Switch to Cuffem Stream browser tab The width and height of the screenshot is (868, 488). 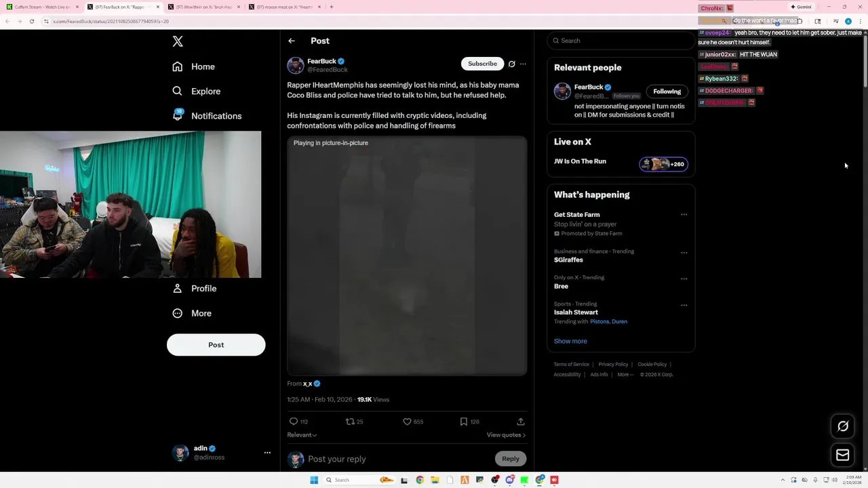point(42,7)
